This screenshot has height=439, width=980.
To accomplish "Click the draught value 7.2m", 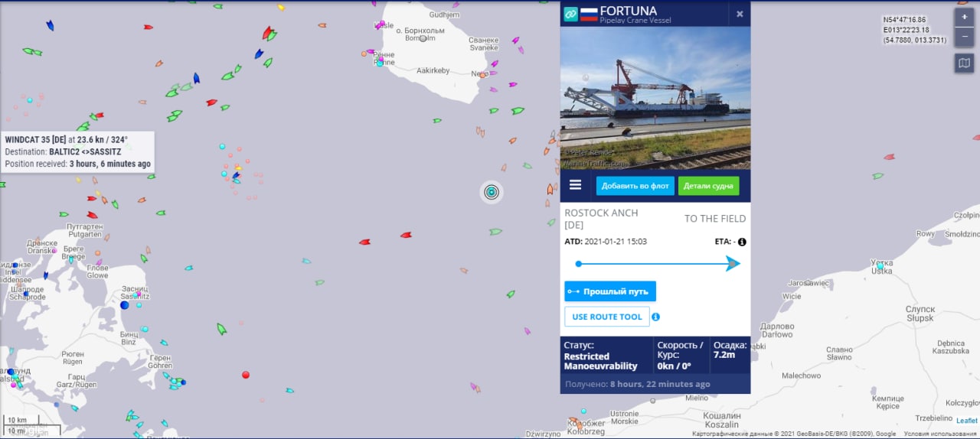I will coord(724,355).
